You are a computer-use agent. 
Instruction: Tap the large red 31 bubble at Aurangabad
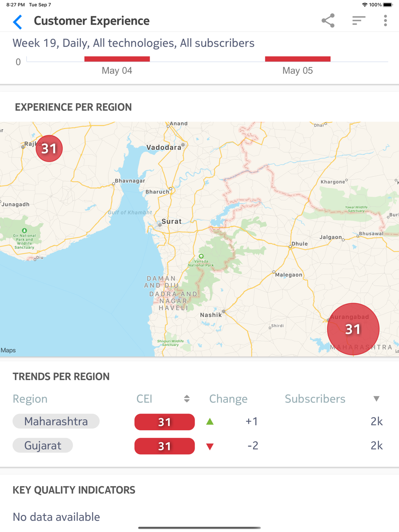[x=353, y=329]
